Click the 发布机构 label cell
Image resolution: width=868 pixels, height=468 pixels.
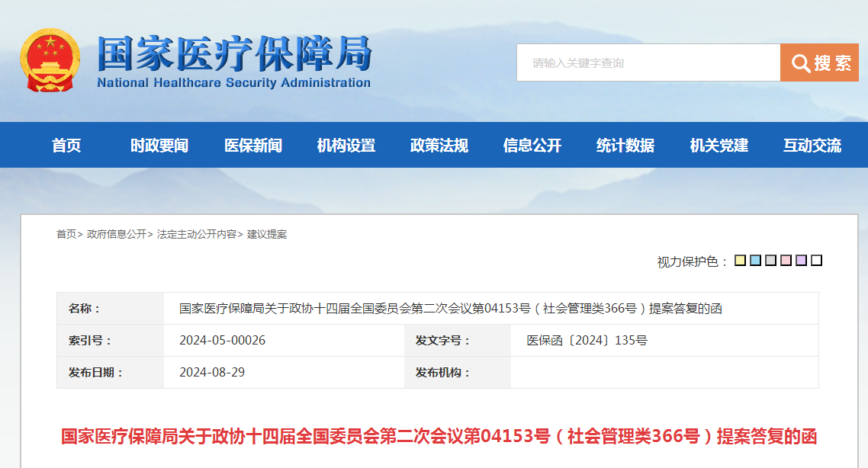[457, 372]
